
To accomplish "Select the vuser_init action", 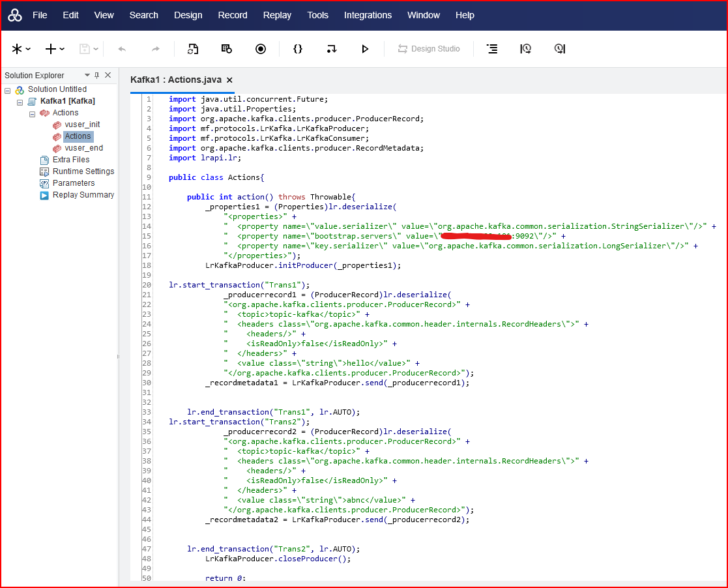I will [x=82, y=125].
